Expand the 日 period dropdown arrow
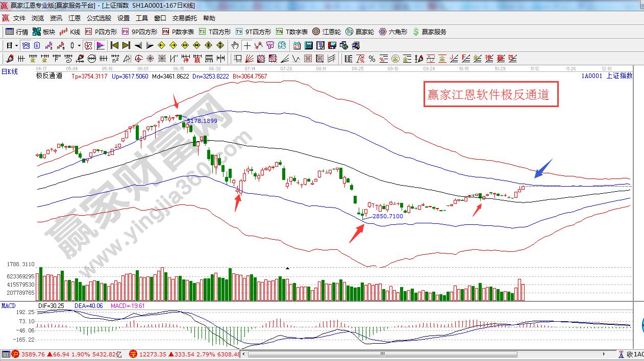Image resolution: width=644 pixels, height=361 pixels. point(16,45)
